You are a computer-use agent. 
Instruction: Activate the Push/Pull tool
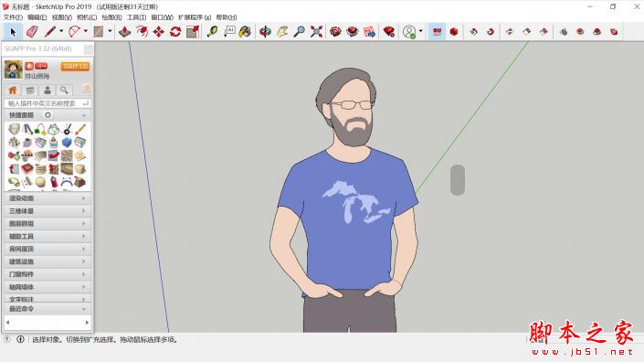(124, 32)
